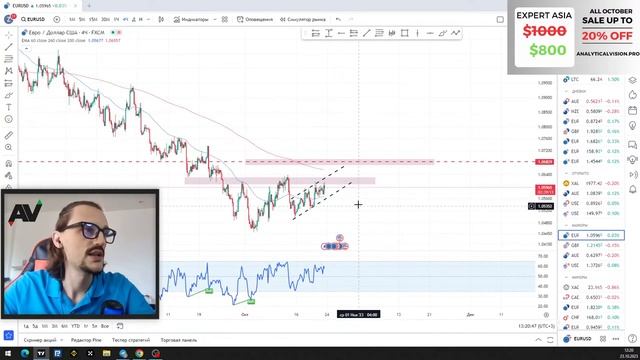Open the go-to-date calendar icon
The width and height of the screenshot is (640, 360).
120,326
